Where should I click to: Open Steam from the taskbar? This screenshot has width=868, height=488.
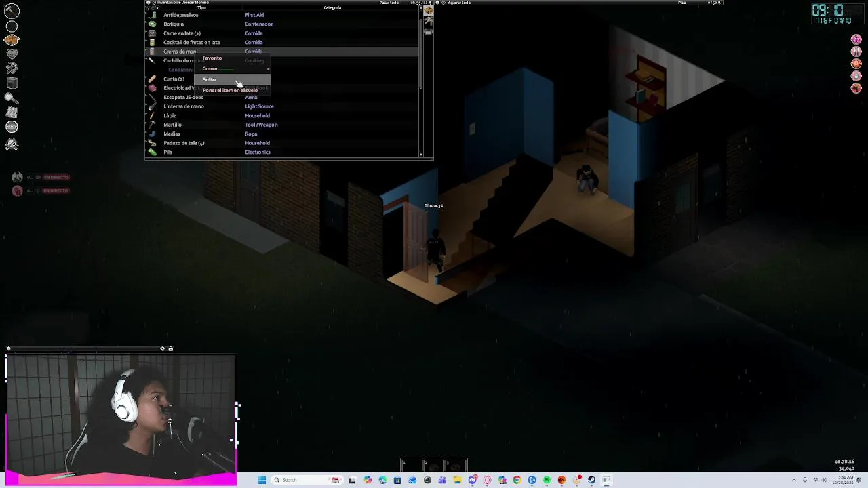point(591,480)
